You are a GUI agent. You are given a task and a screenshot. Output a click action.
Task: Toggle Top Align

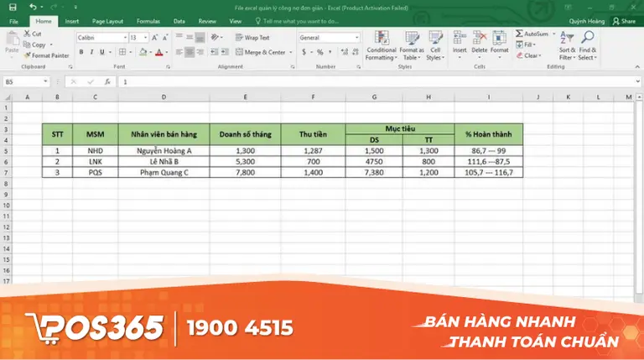pos(179,38)
